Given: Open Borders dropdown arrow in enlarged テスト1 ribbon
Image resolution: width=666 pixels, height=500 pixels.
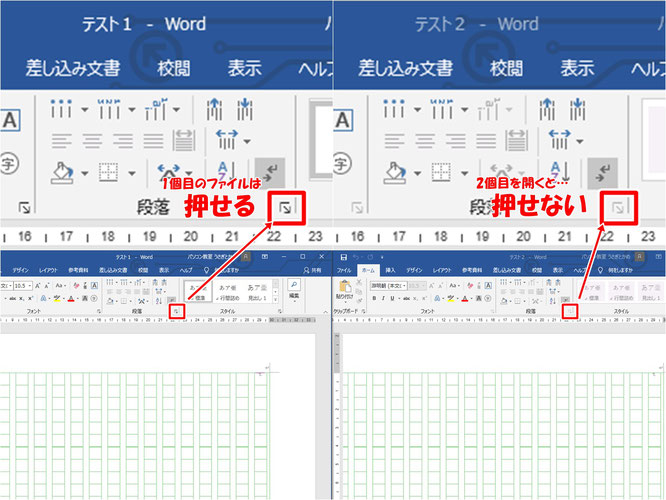Looking at the screenshot, I should tap(132, 173).
